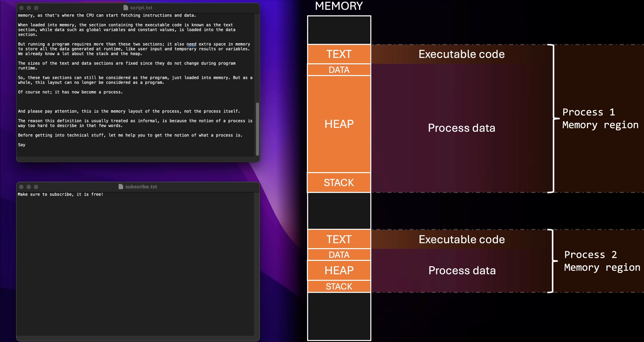Select the large HEAP block of Process 1

[x=339, y=124]
